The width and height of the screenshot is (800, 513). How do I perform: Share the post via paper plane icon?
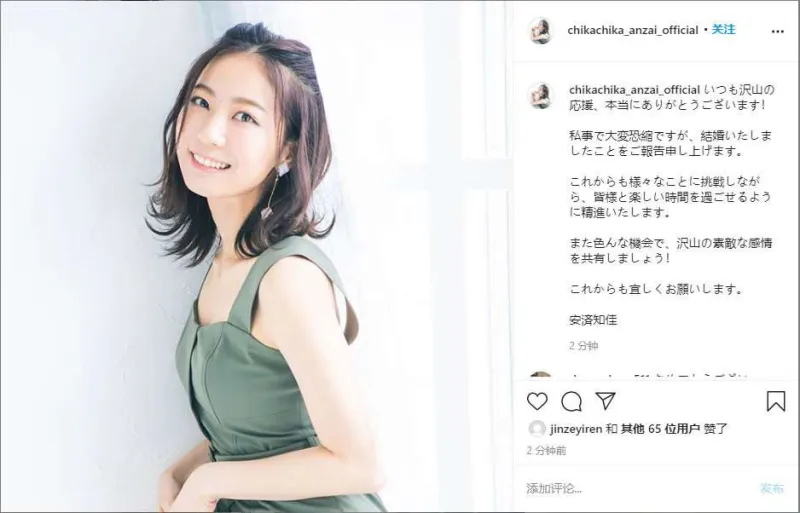point(605,401)
